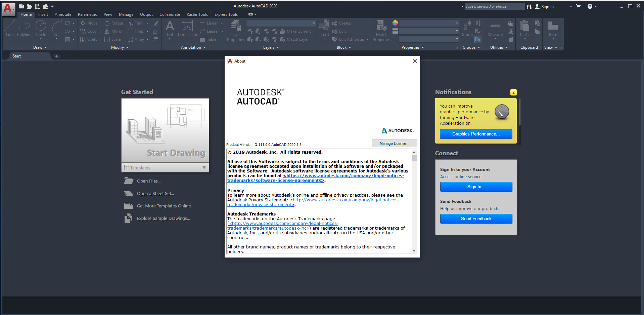Open the software license agreements link

pyautogui.click(x=316, y=178)
